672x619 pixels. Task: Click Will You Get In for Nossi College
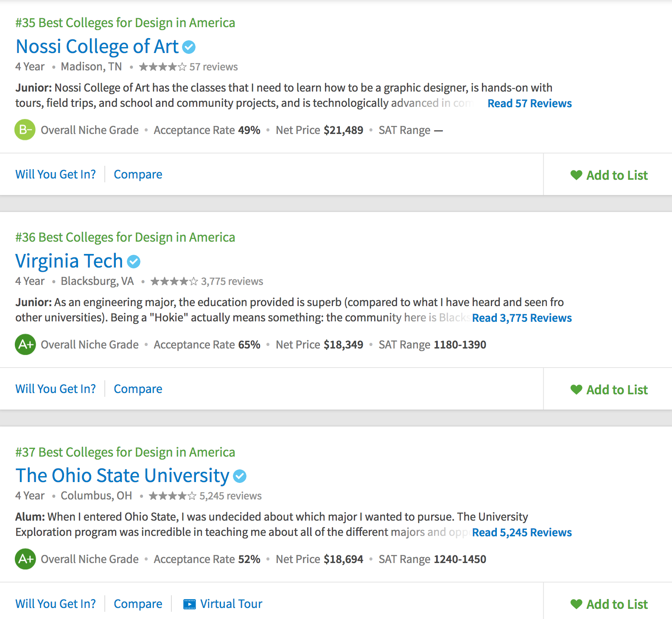point(56,174)
